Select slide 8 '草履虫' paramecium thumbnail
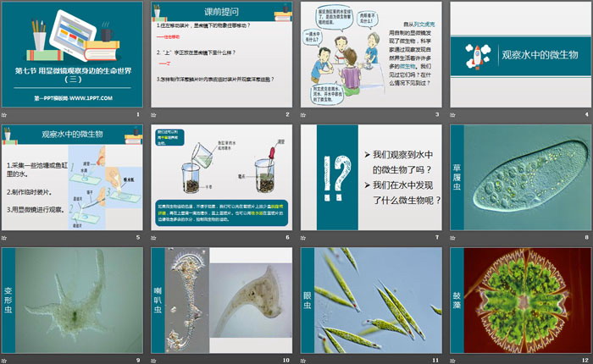593x364 pixels. pos(520,177)
